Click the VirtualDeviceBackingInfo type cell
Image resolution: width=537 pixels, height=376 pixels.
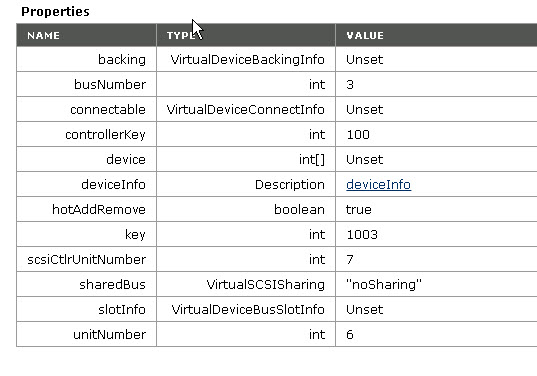point(248,60)
